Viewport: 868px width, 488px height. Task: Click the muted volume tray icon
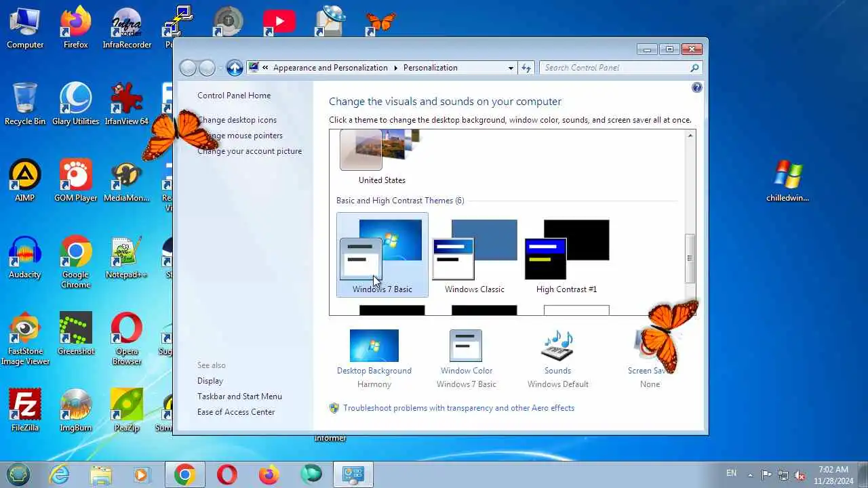(x=800, y=474)
